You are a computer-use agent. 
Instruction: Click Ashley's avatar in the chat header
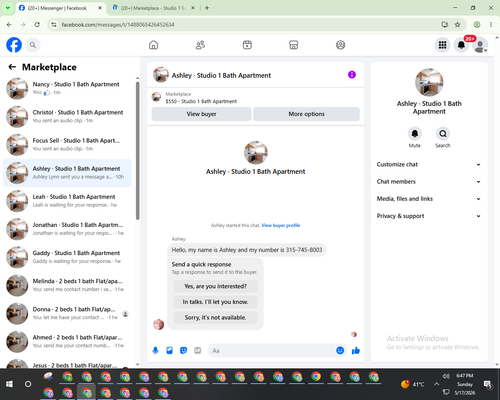[161, 75]
